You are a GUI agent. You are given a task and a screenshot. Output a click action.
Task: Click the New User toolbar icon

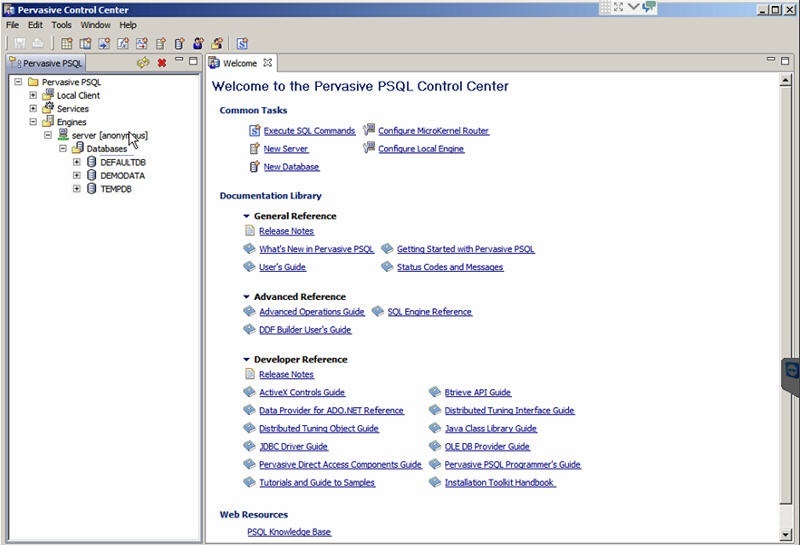point(198,44)
